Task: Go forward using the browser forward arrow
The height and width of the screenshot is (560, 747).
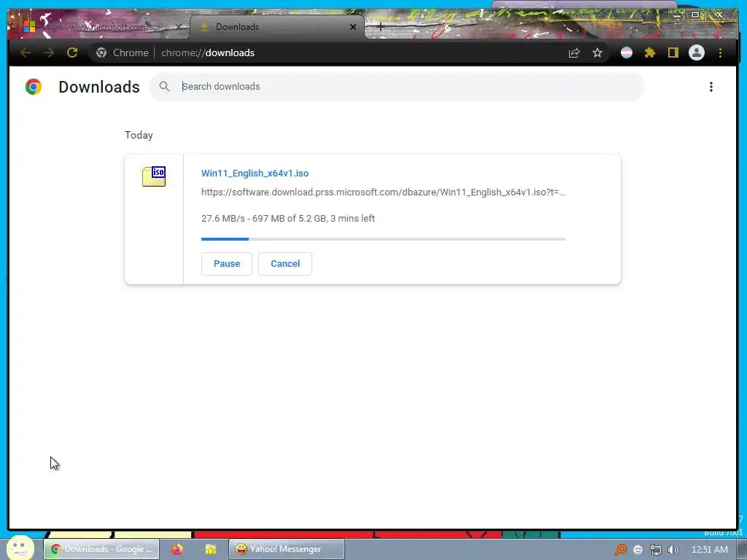Action: tap(49, 52)
